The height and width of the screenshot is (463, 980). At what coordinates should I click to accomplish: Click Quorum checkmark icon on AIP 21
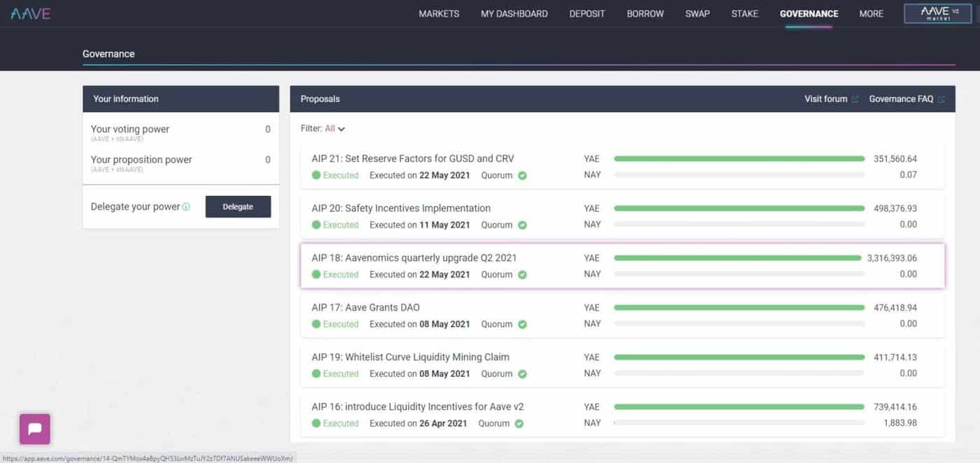[x=522, y=176]
